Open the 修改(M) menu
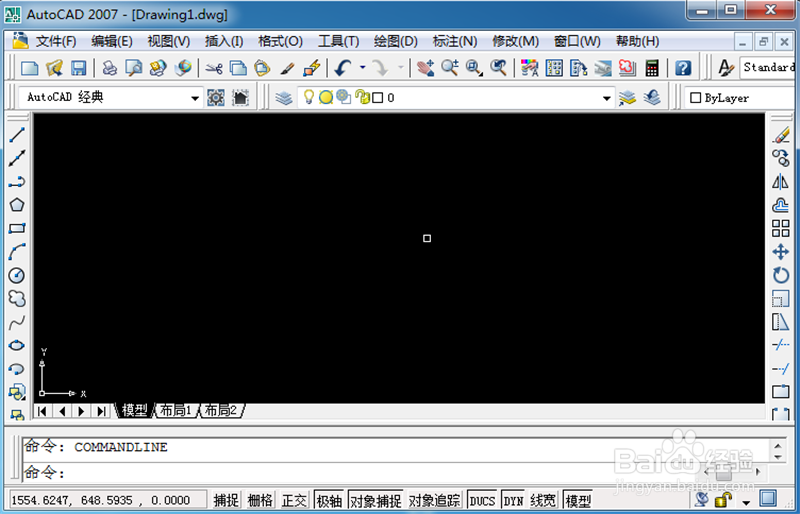 pos(515,41)
